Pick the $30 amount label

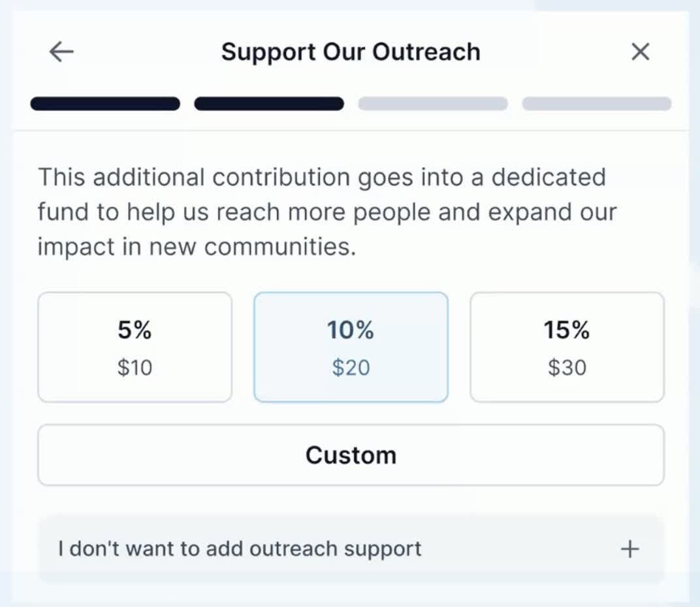pyautogui.click(x=567, y=367)
